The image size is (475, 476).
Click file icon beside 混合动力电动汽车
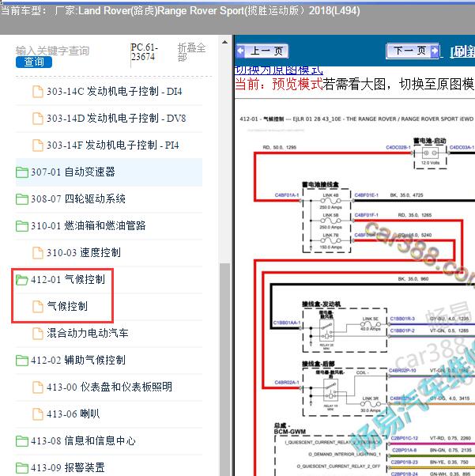[x=38, y=334]
